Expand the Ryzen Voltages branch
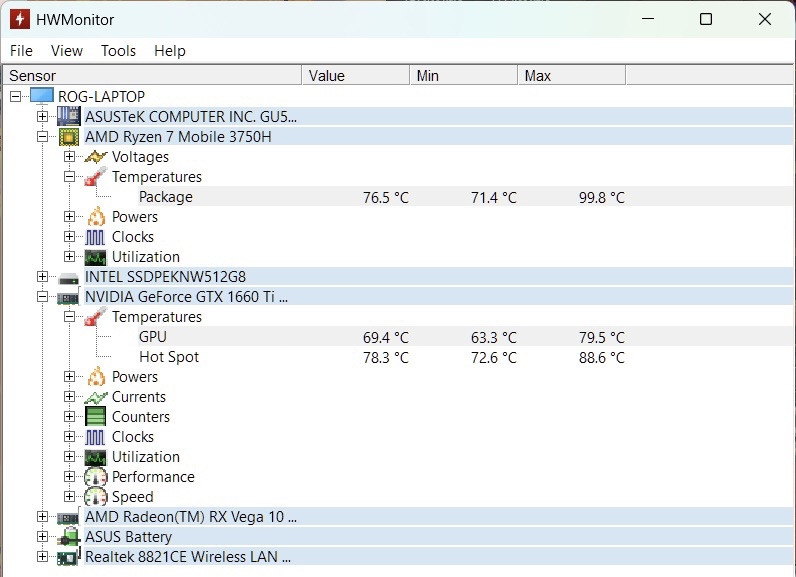Screen dimensions: 796x577 point(70,156)
